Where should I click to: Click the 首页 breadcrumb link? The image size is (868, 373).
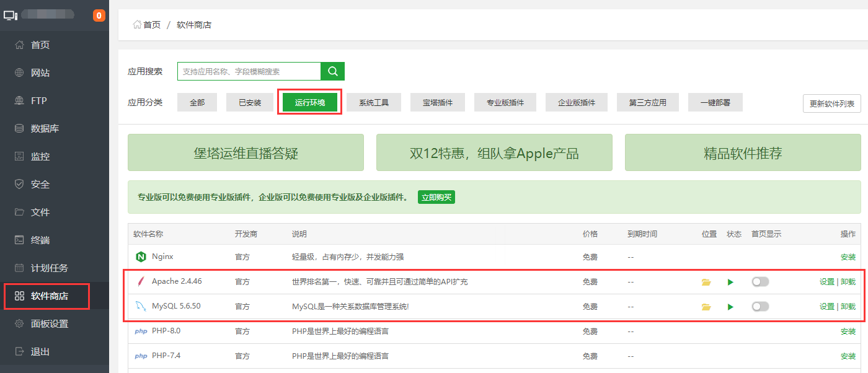click(152, 25)
